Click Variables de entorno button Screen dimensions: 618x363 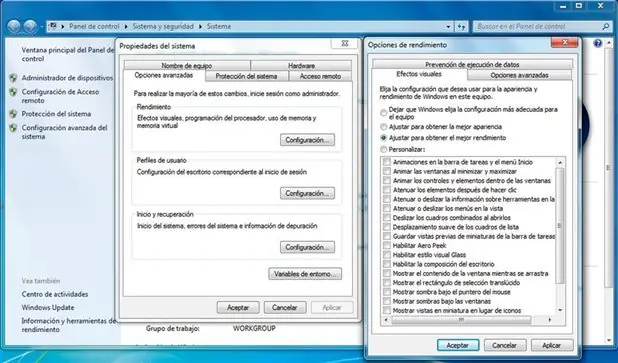coord(305,274)
